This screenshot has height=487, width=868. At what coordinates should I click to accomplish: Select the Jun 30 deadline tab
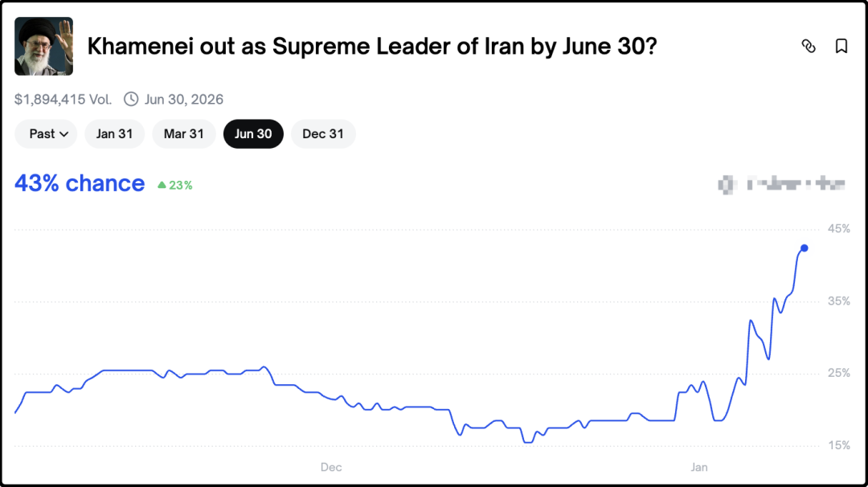click(253, 134)
